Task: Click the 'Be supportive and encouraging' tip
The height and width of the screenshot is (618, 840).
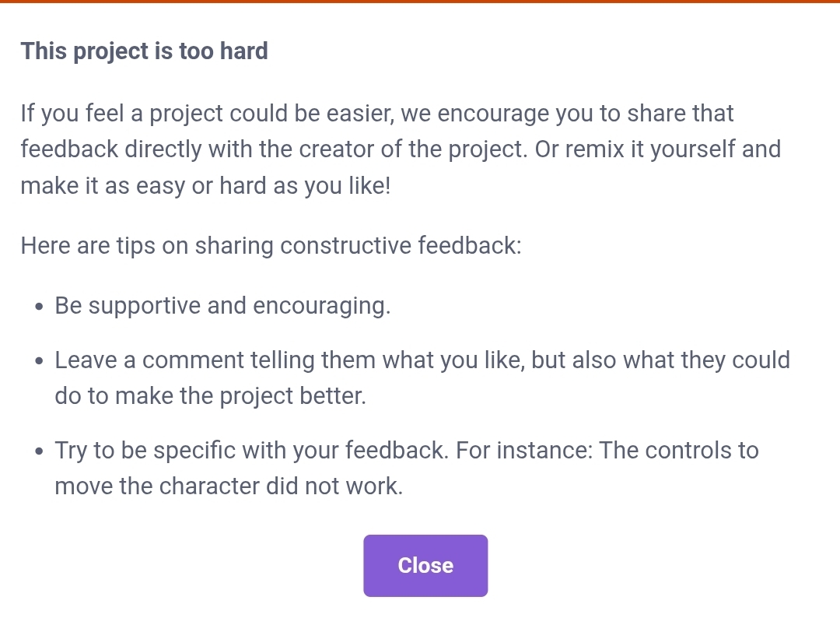Action: pyautogui.click(x=222, y=306)
